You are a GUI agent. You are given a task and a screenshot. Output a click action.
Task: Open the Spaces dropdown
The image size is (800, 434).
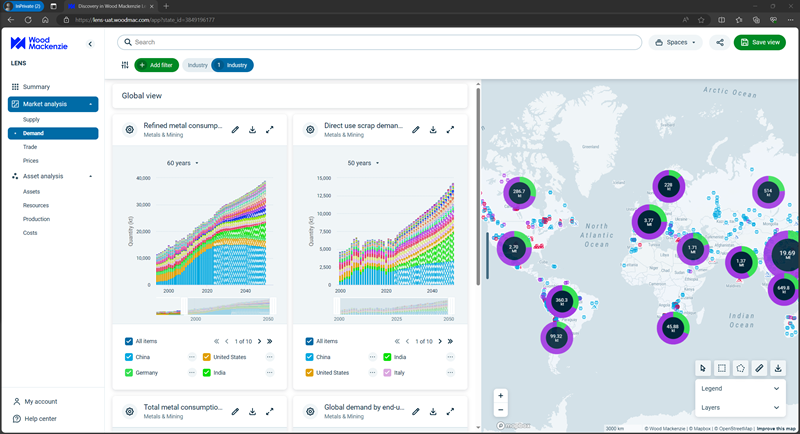click(676, 43)
